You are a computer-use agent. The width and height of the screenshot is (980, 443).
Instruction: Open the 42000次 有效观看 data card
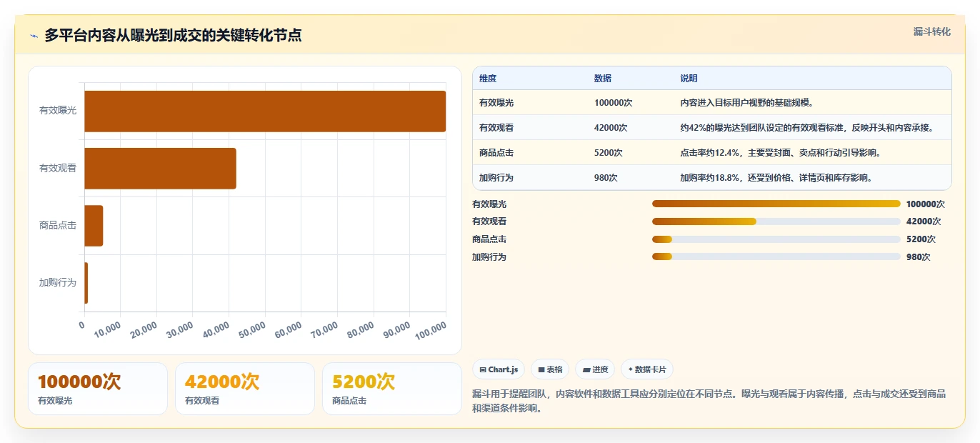(x=245, y=389)
